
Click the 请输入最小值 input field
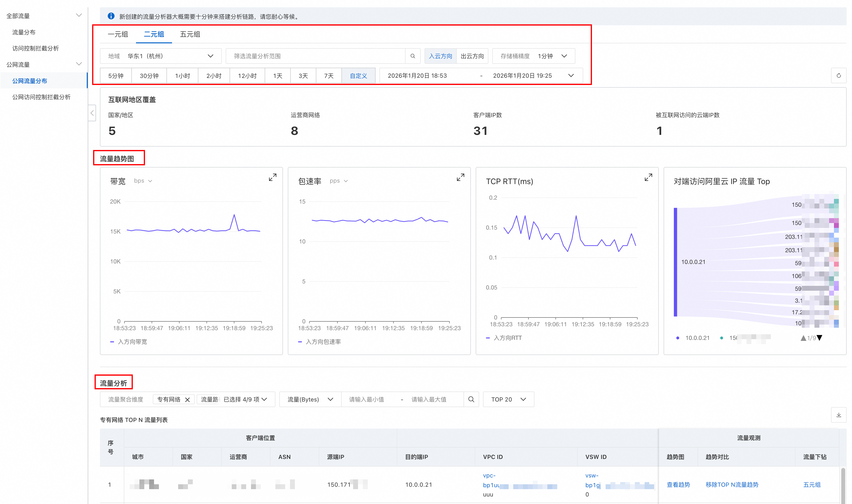[x=366, y=399]
